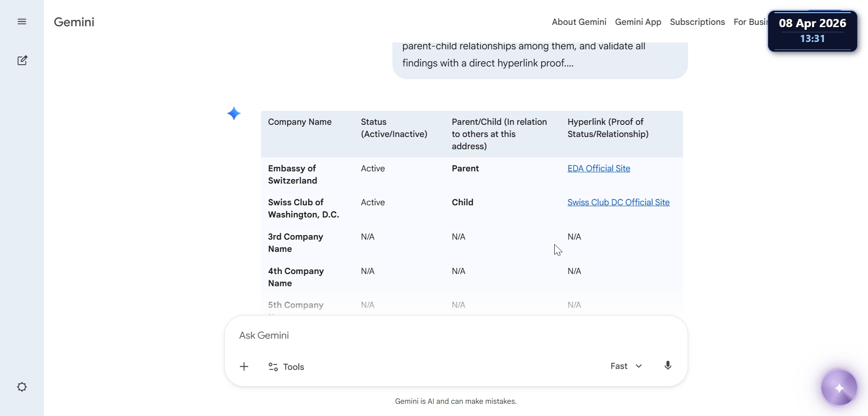Image resolution: width=868 pixels, height=416 pixels.
Task: Expand the Fast model dropdown
Action: tap(626, 366)
